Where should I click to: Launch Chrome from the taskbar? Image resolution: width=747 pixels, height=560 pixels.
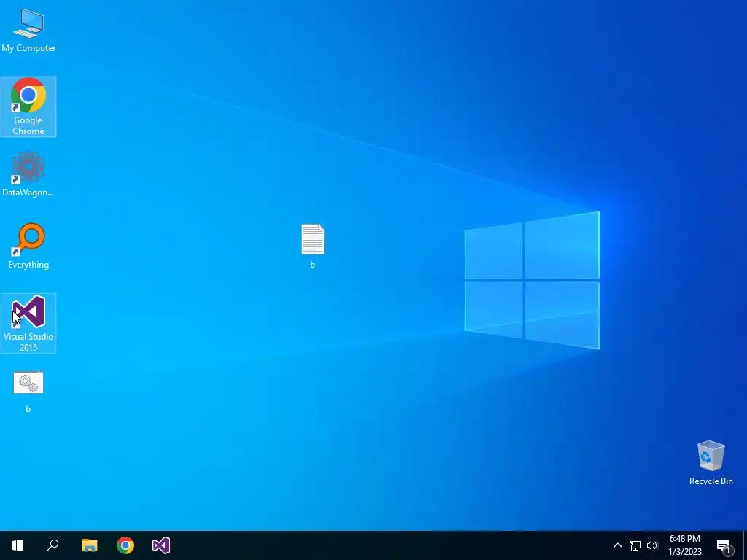(125, 545)
